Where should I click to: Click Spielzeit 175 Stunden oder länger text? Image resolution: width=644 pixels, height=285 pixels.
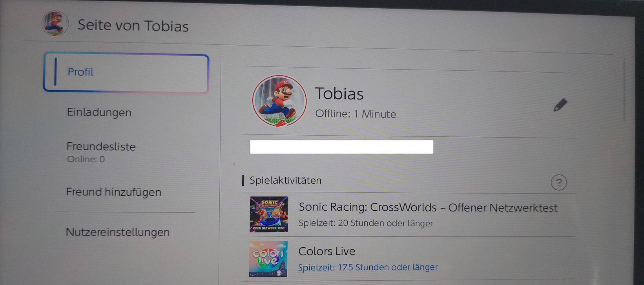[368, 267]
